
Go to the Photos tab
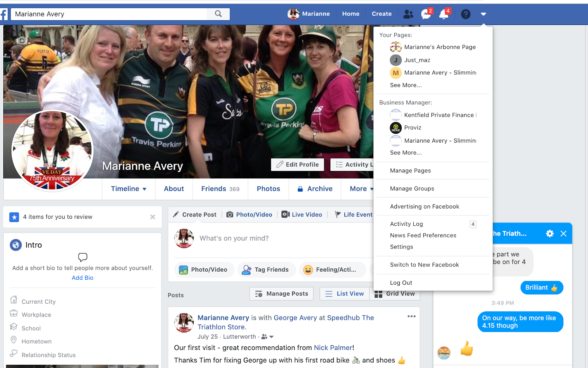tap(268, 189)
